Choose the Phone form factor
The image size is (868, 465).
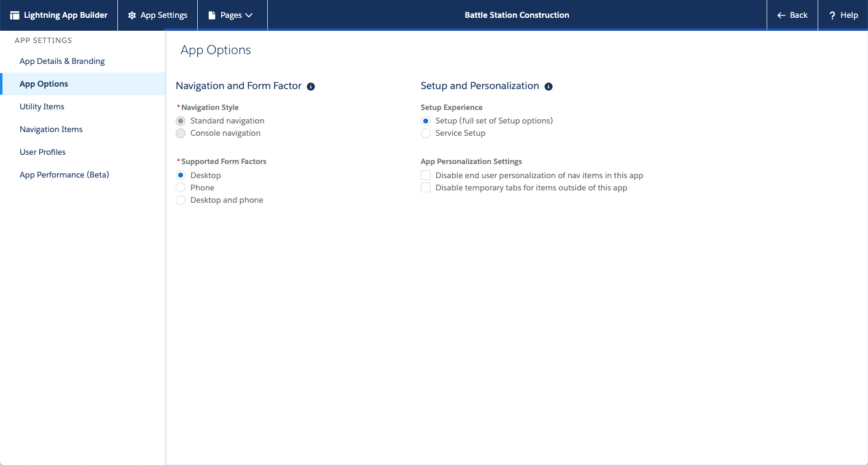click(181, 187)
